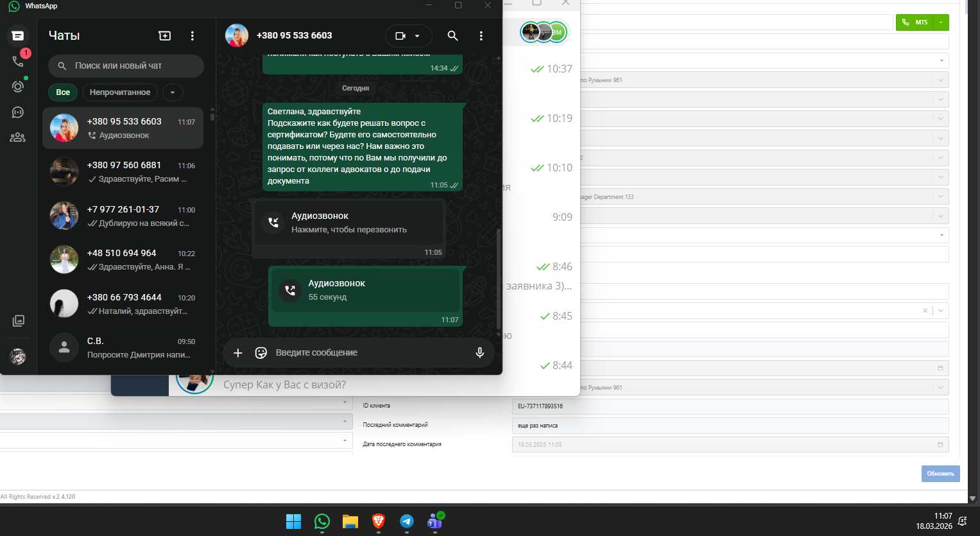Expand the Department 133 dropdown in CRM
The image size is (980, 536).
coord(941,197)
